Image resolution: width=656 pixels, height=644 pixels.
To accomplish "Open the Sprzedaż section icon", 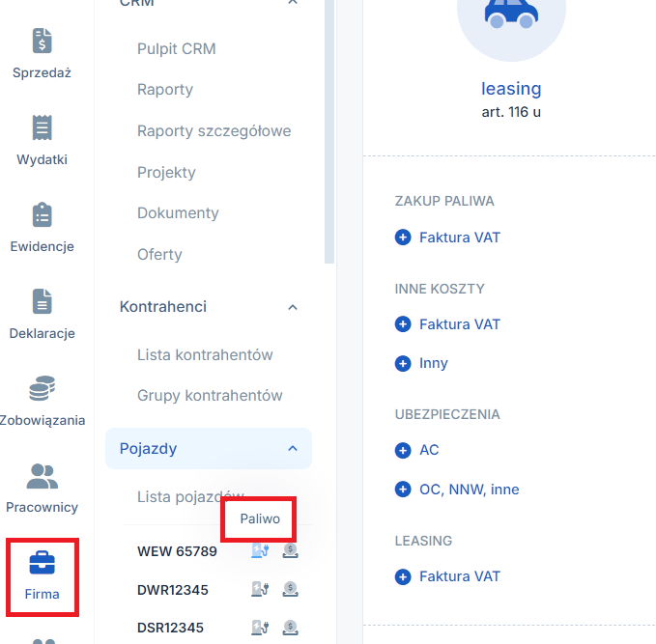I will (x=42, y=41).
